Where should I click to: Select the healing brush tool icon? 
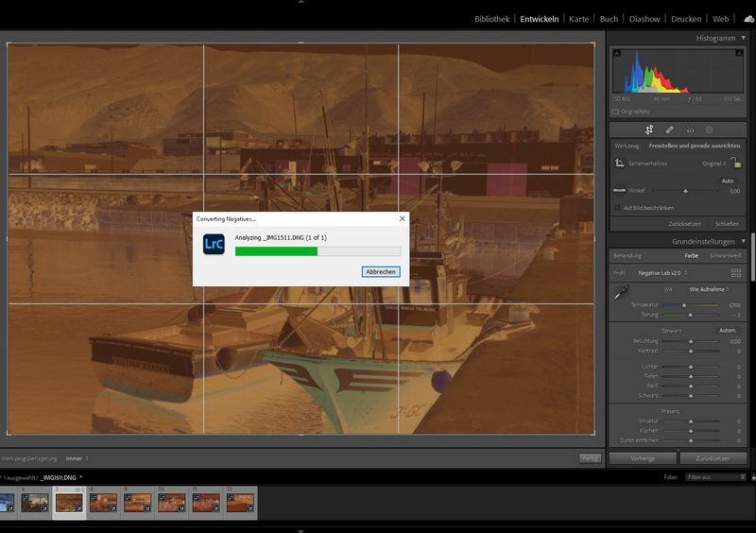pyautogui.click(x=670, y=129)
